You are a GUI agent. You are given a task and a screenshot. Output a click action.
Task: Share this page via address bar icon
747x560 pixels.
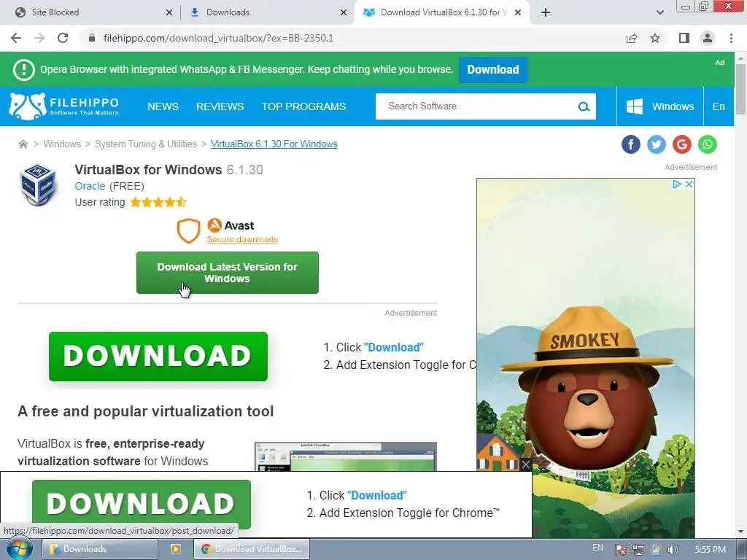pos(632,38)
